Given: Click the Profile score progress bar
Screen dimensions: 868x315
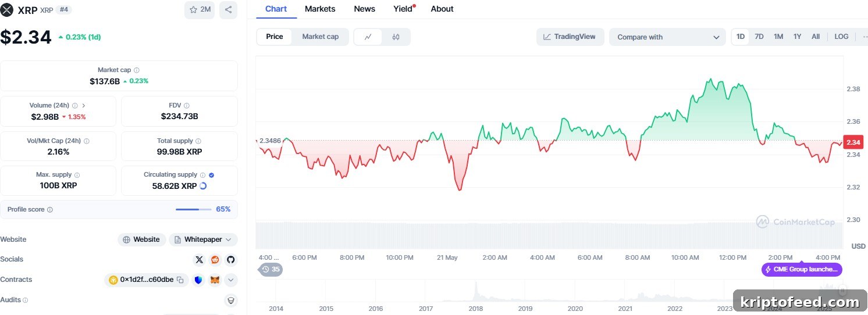Looking at the screenshot, I should pyautogui.click(x=194, y=209).
